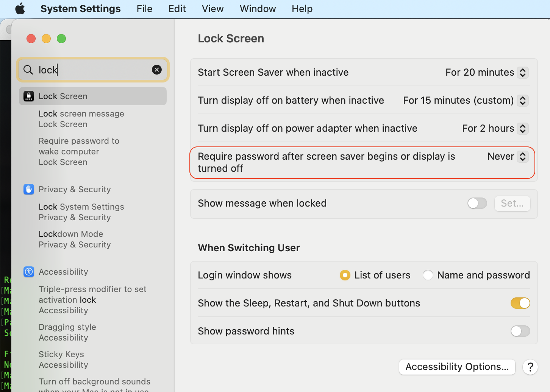Select Name and password radio button
Viewport: 550px width, 392px height.
click(428, 275)
